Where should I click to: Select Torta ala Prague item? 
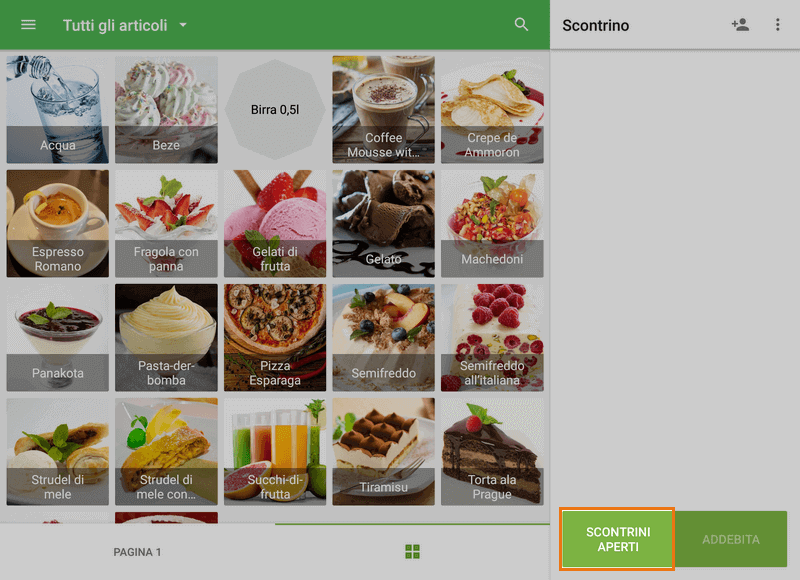[492, 451]
